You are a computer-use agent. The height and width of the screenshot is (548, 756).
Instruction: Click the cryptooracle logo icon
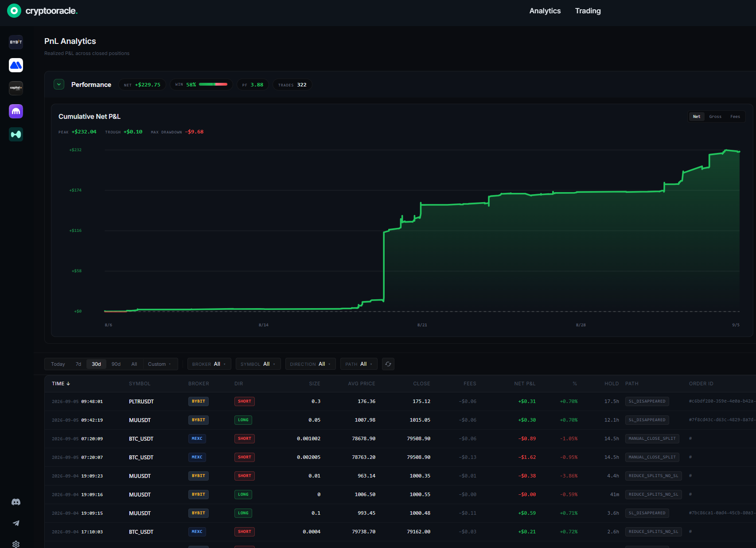tap(14, 11)
